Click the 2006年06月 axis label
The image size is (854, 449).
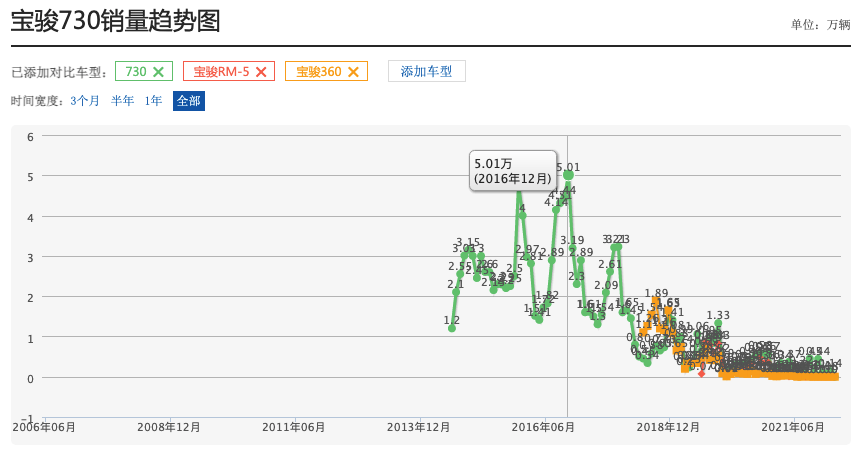44,427
